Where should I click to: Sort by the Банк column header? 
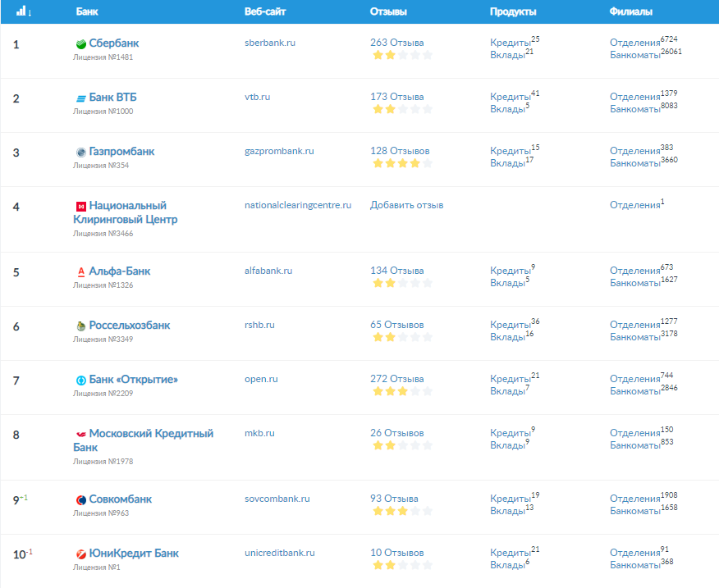(87, 11)
